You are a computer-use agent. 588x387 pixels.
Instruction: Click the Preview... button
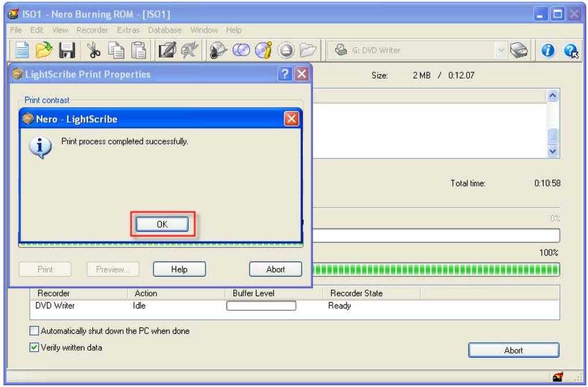[x=113, y=269]
